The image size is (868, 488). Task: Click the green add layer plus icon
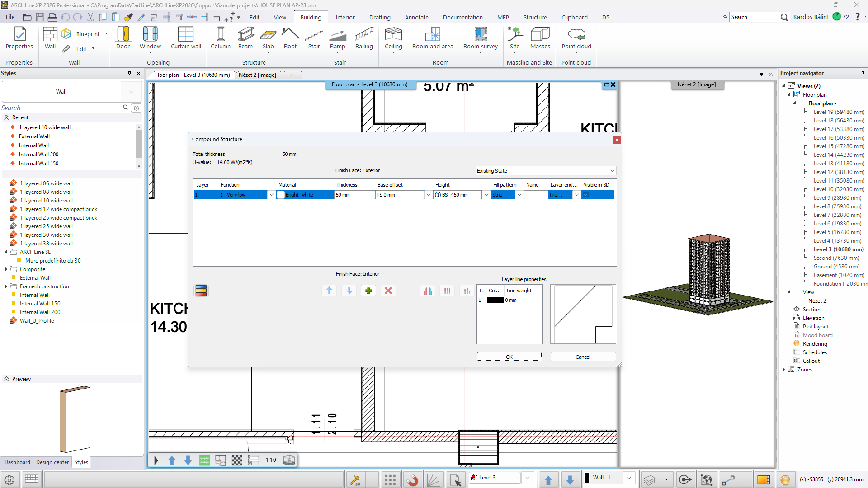368,291
